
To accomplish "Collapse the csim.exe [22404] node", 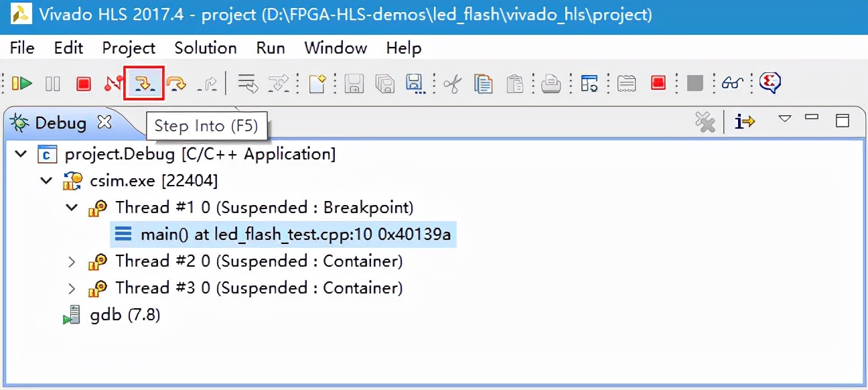I will click(x=46, y=181).
